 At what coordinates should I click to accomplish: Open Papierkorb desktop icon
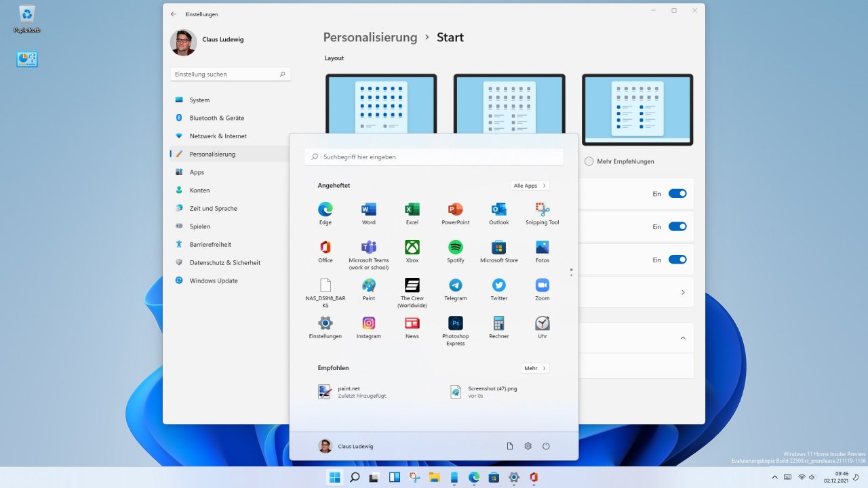(27, 19)
